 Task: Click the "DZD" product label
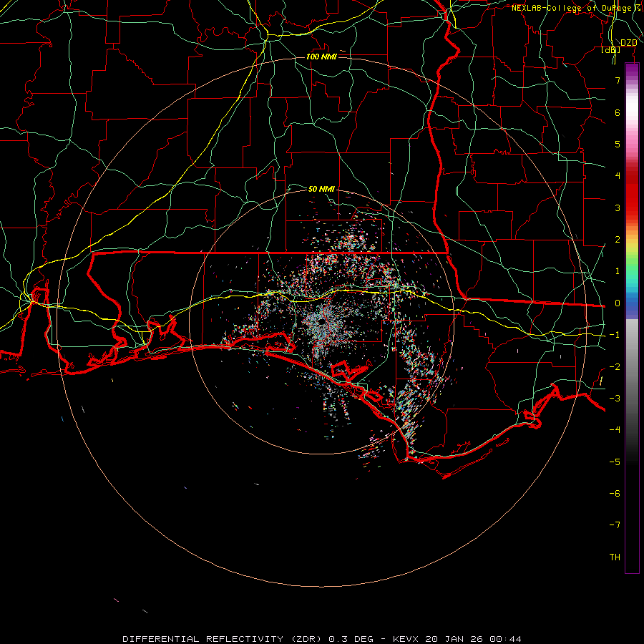coord(628,43)
